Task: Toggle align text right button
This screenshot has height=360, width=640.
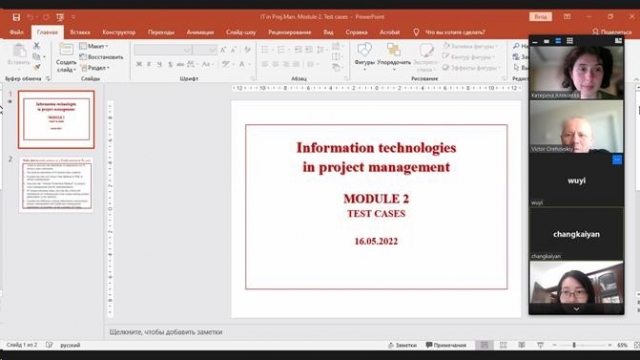Action: click(286, 64)
